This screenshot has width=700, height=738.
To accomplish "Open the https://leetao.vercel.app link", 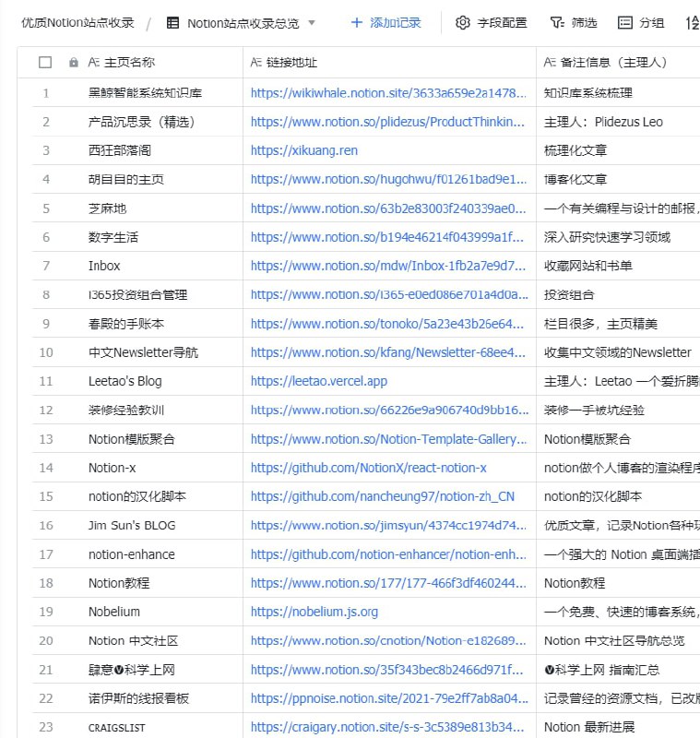I will [319, 381].
